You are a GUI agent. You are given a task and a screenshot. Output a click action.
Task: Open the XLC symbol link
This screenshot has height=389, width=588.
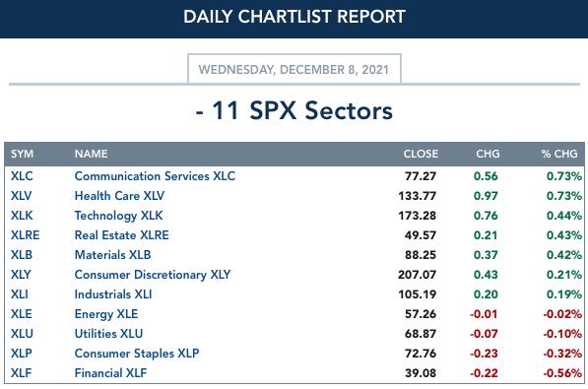(x=22, y=176)
